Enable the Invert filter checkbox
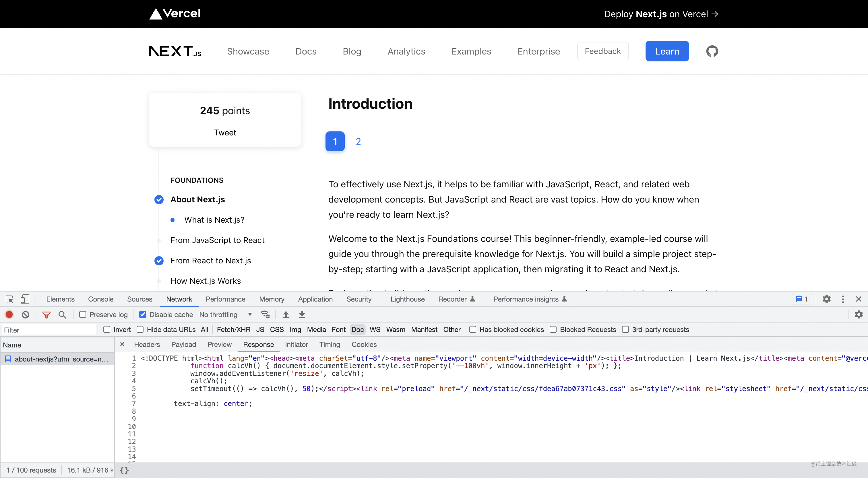Viewport: 868px width, 478px height. 107,329
